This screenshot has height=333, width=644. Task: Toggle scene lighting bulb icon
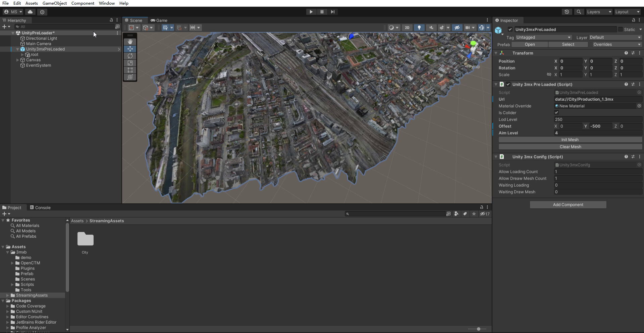pos(419,28)
